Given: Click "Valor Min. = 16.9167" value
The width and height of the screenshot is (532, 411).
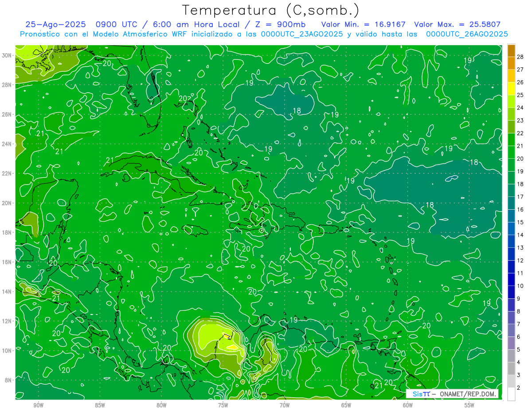Looking at the screenshot, I should [363, 24].
